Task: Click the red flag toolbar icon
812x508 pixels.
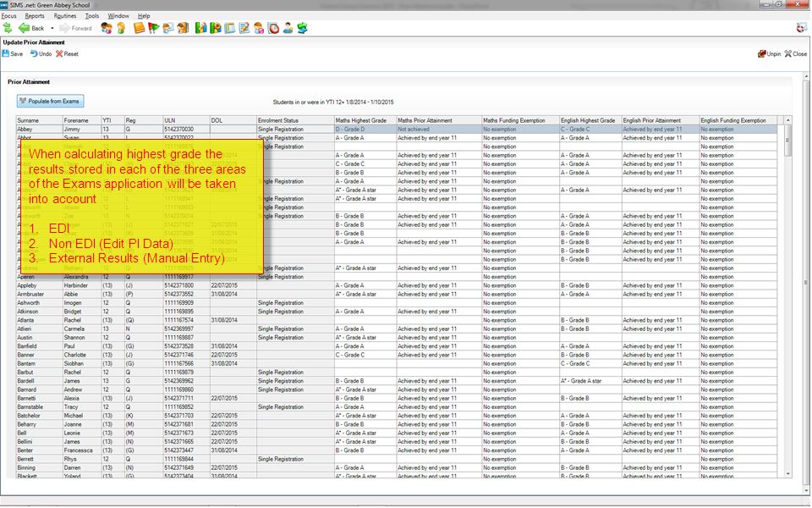Action: (154, 28)
